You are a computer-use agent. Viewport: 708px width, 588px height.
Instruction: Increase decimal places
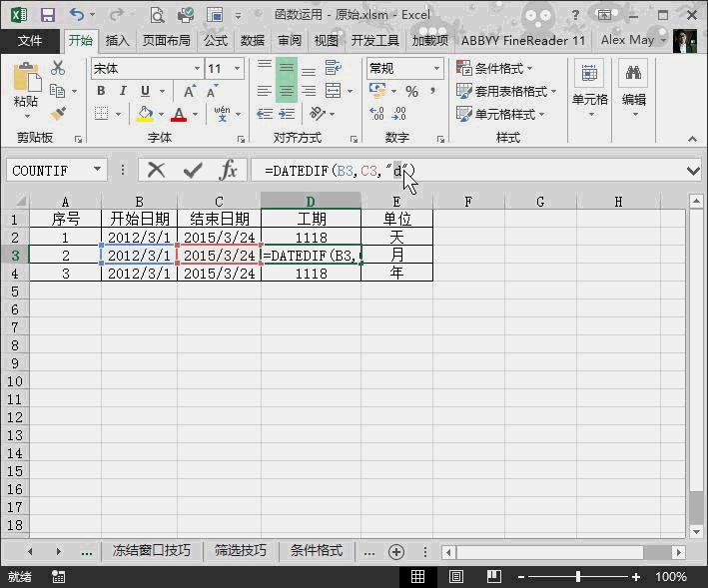tap(376, 113)
